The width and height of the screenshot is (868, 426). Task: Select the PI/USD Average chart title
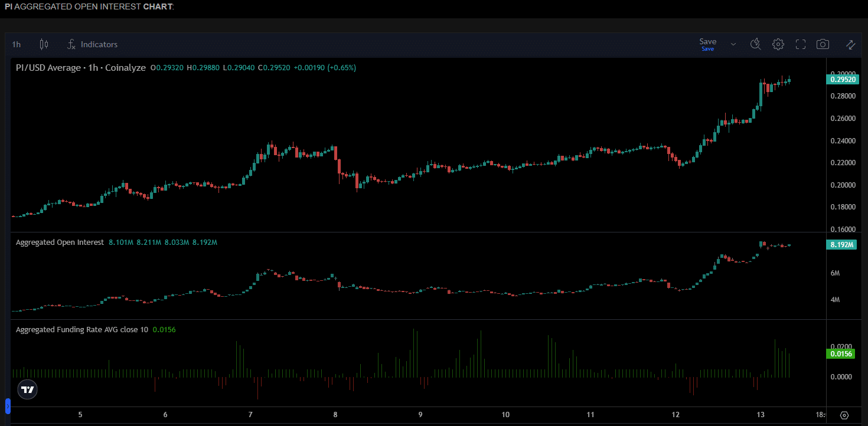80,68
